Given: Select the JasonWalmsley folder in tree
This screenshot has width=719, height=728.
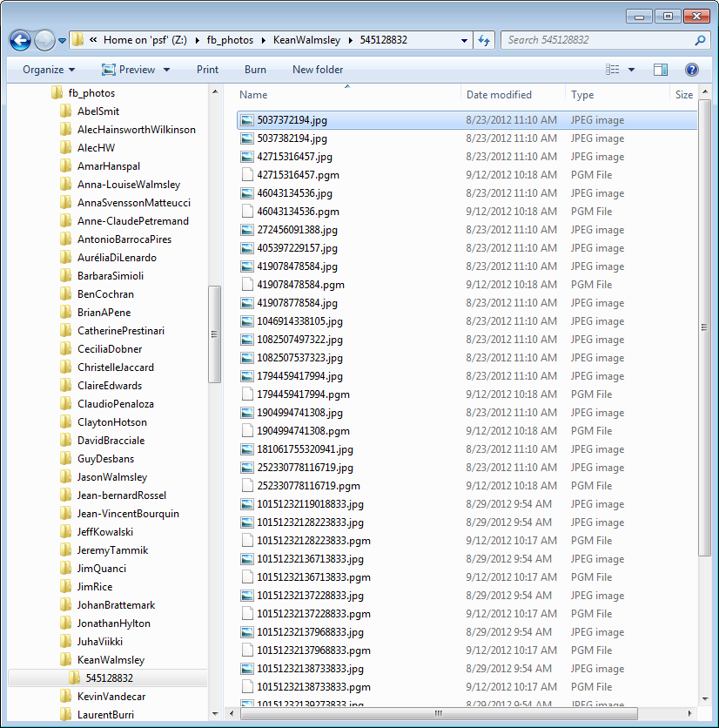Looking at the screenshot, I should coord(111,477).
